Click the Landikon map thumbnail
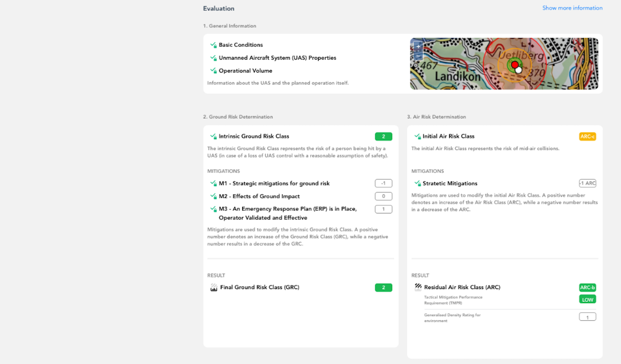Screen dimensions: 621x364 coord(504,64)
